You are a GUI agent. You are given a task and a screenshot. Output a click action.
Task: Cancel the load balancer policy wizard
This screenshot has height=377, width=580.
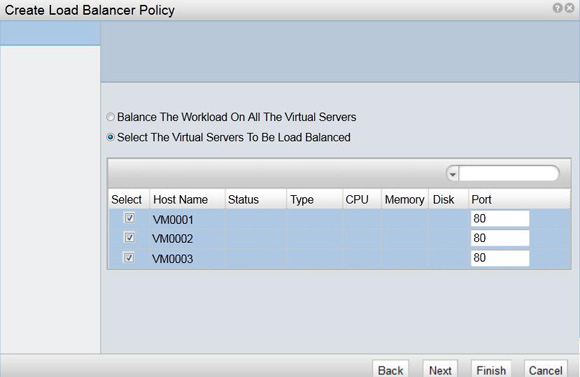point(546,369)
